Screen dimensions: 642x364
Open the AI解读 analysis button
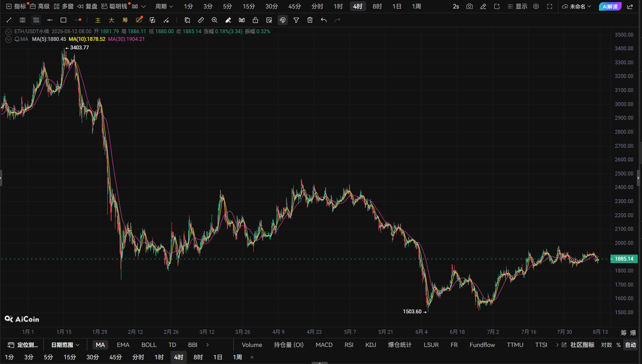[610, 6]
